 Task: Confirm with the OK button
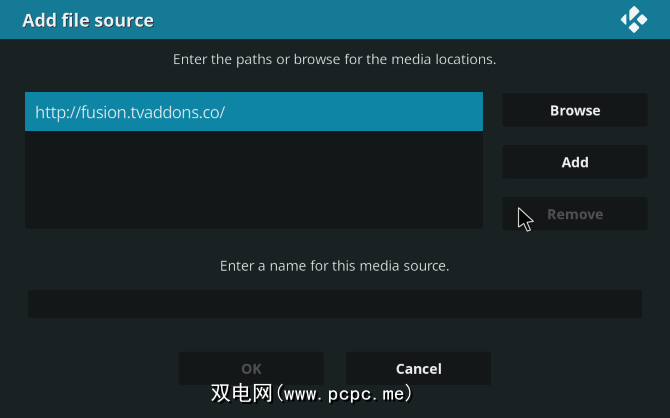(251, 368)
